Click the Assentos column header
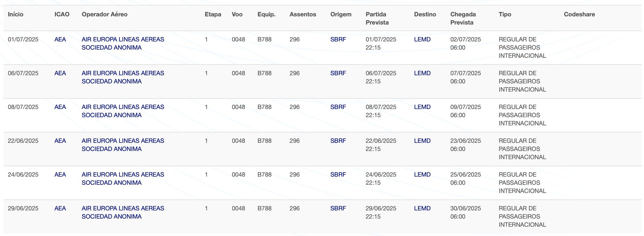This screenshot has height=236, width=644. pos(303,14)
